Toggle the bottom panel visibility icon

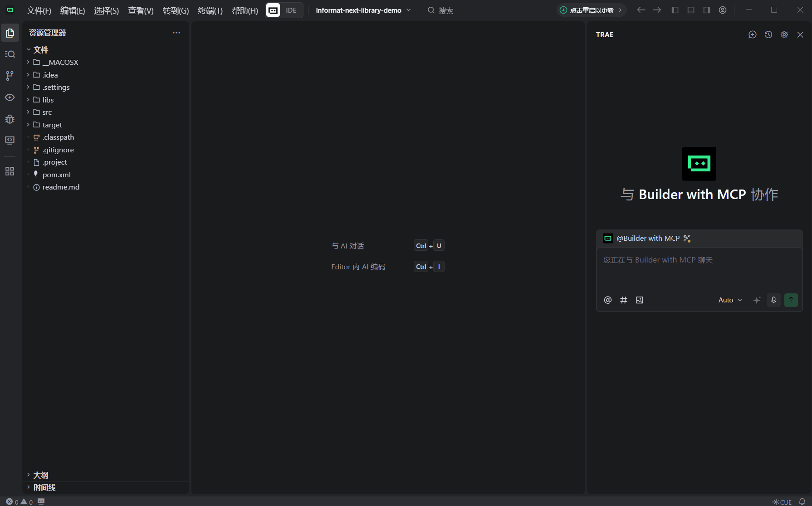coord(690,10)
